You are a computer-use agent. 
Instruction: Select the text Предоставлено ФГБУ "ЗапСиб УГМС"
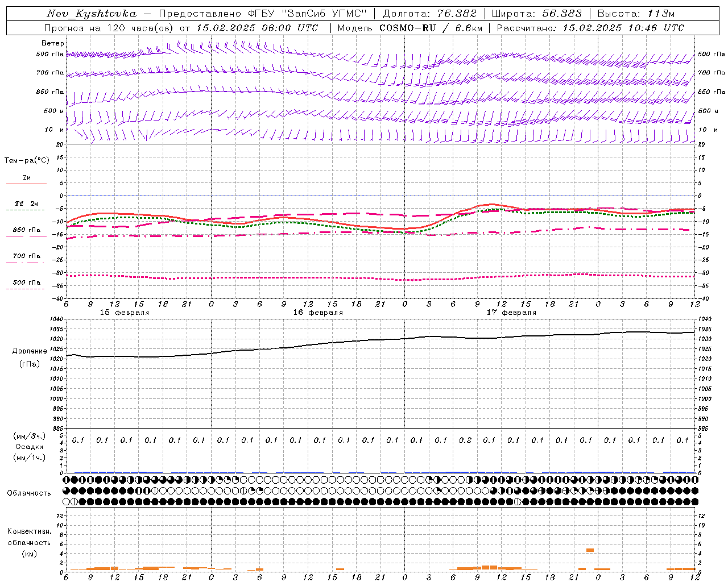(x=263, y=14)
